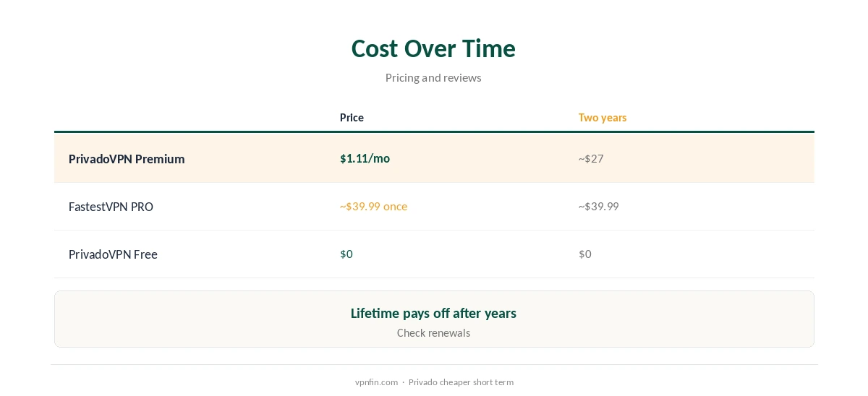The height and width of the screenshot is (396, 868).
Task: Click FastestVPN PRO's ~$39.99 two-year cell
Action: coord(598,206)
